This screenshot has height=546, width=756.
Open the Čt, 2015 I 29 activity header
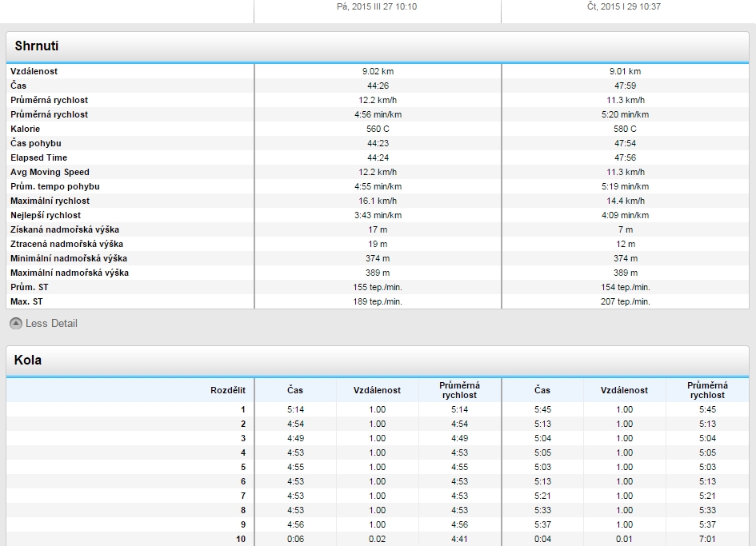tap(623, 6)
